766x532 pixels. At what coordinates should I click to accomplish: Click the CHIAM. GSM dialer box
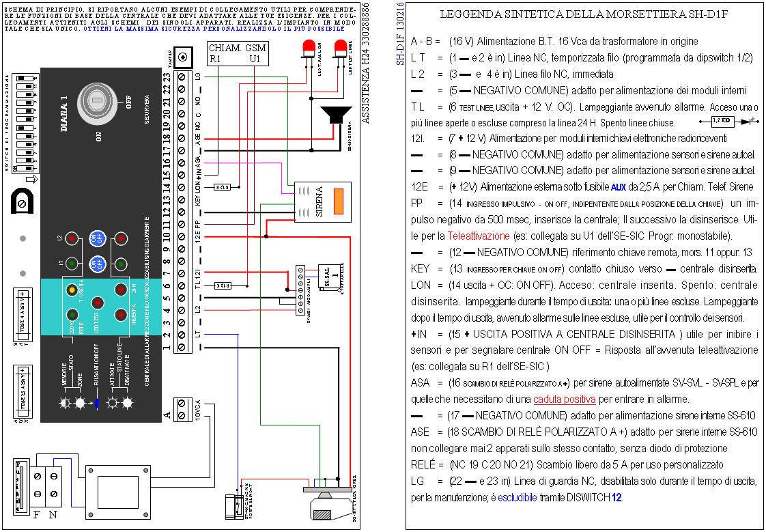point(238,54)
